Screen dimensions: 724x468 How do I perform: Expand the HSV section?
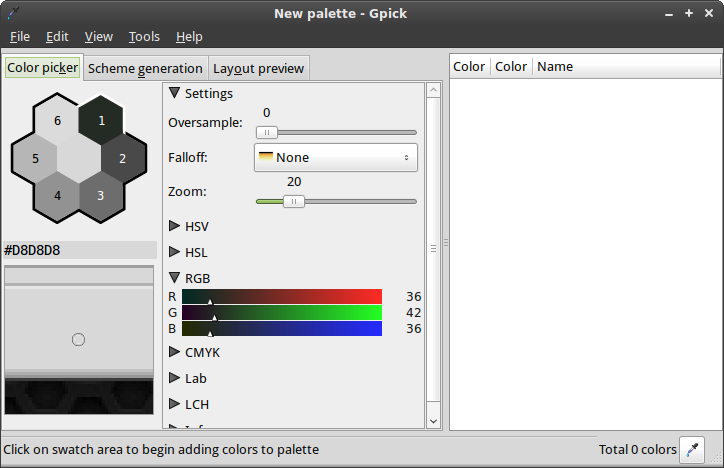click(175, 227)
